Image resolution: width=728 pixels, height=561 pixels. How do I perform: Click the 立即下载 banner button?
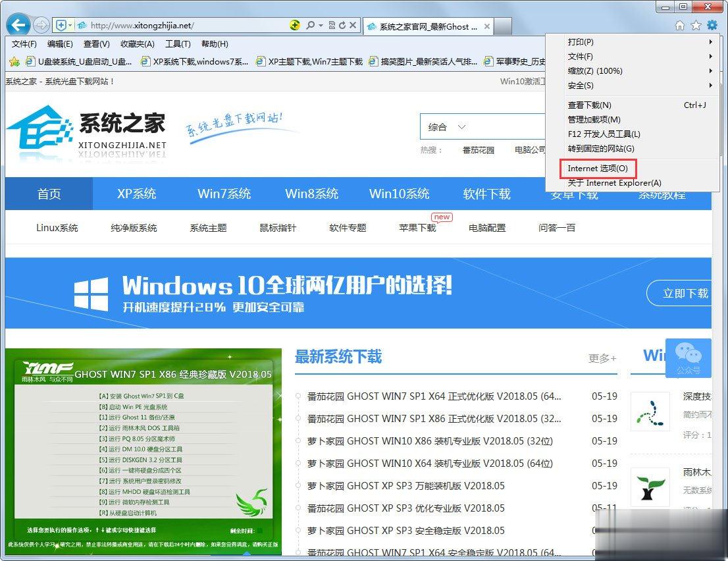click(x=679, y=293)
